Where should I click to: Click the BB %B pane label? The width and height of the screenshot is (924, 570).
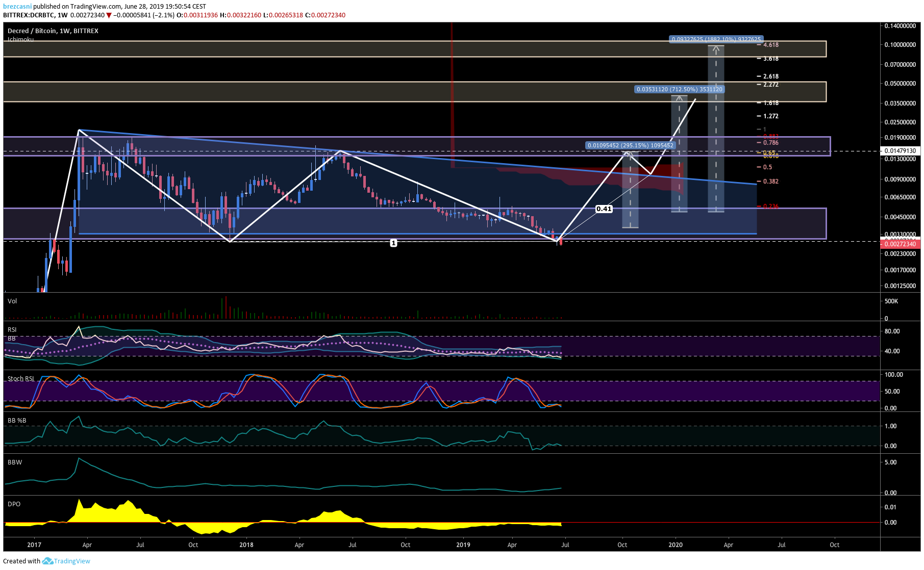(x=17, y=421)
